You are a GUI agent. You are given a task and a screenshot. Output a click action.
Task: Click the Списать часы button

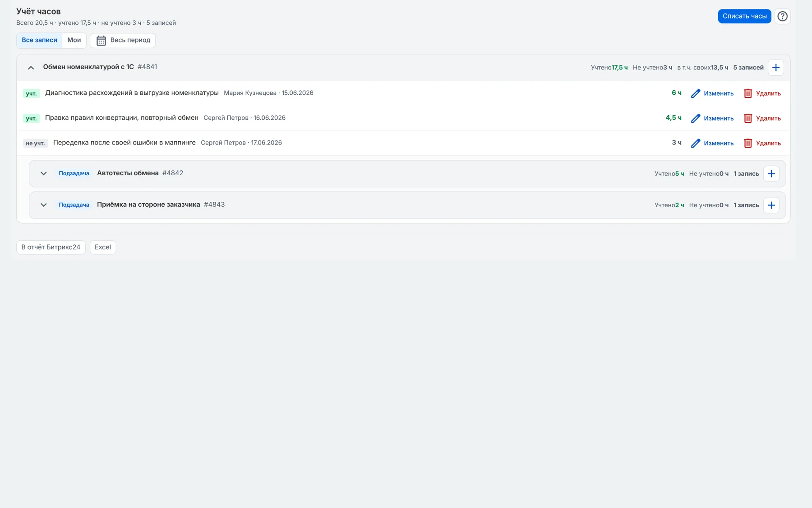(744, 16)
